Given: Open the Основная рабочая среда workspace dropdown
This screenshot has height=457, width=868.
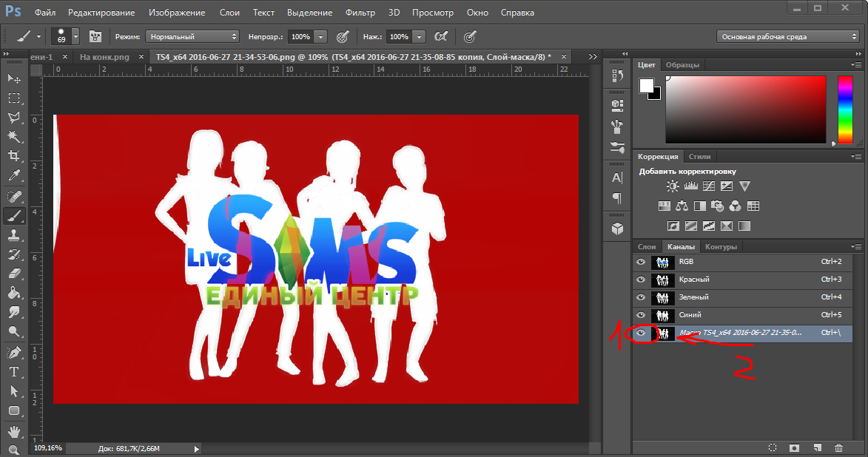Looking at the screenshot, I should pyautogui.click(x=788, y=36).
